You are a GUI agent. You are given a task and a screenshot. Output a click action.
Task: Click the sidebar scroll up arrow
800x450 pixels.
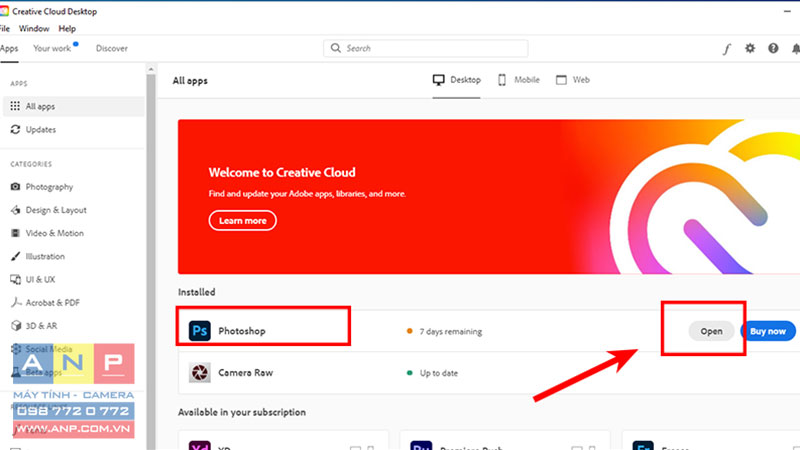pos(151,69)
